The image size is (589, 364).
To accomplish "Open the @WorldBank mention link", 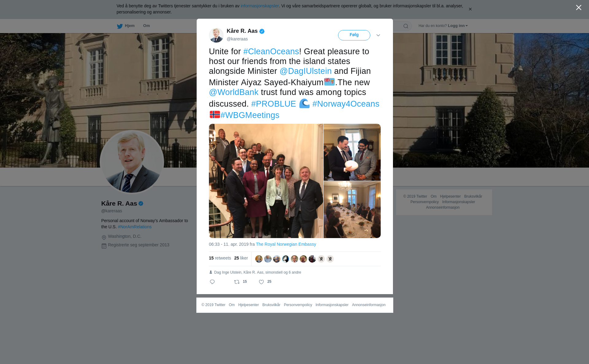I will click(234, 92).
